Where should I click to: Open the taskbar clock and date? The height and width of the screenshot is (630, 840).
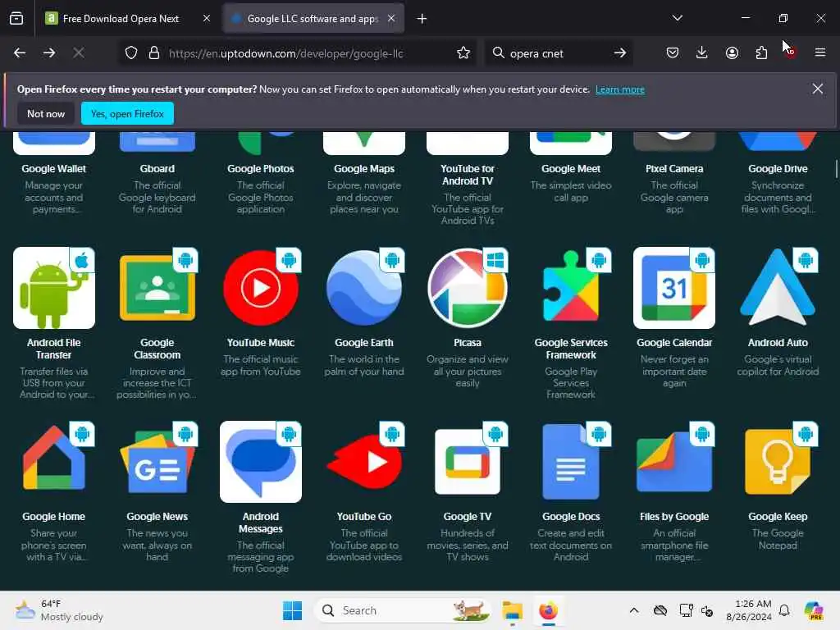[749, 610]
